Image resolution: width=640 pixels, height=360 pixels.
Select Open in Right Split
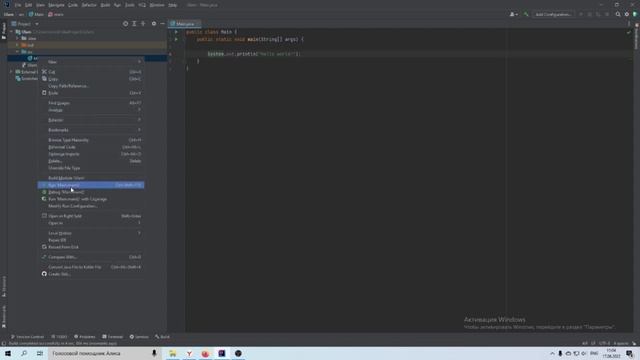tap(91, 216)
